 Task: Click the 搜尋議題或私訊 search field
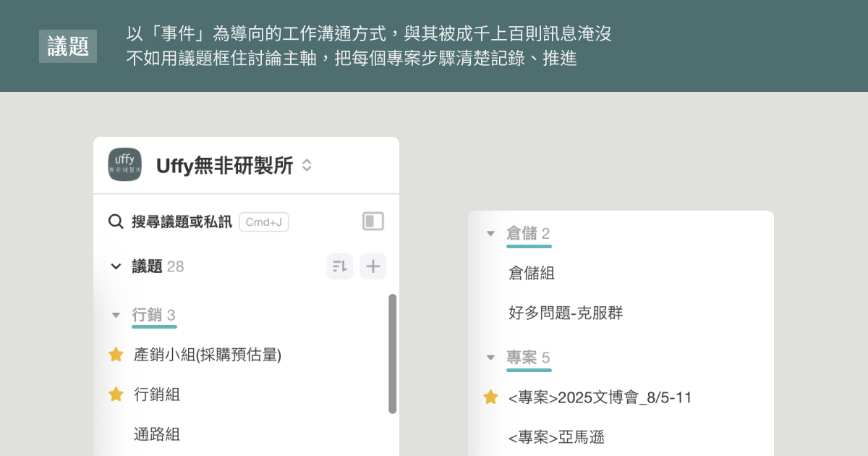[182, 222]
